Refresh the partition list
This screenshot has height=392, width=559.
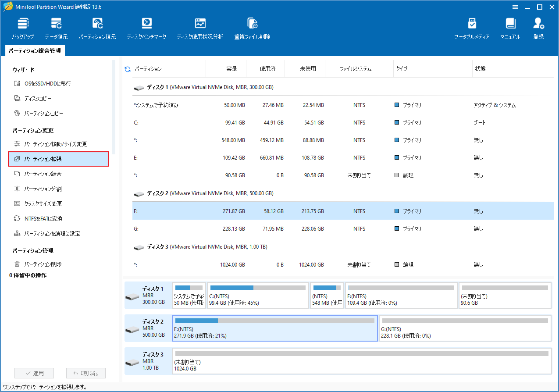tap(127, 68)
